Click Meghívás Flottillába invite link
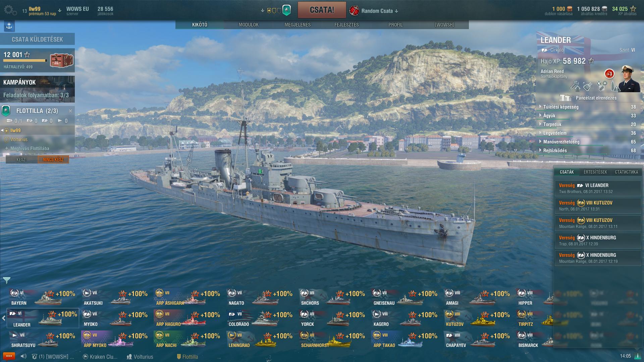The image size is (644, 362). [30, 148]
